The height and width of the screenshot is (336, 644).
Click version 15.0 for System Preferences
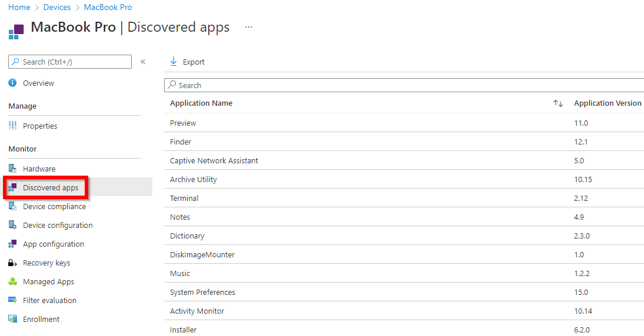click(580, 292)
